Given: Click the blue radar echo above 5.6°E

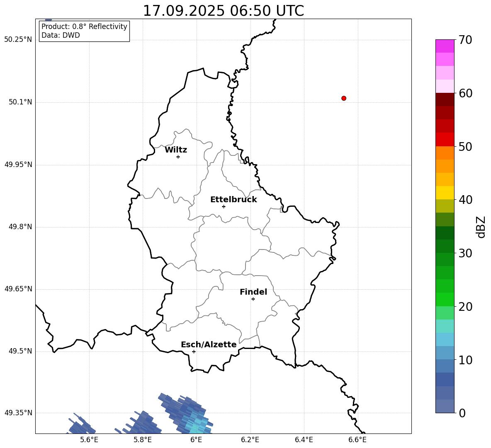Looking at the screenshot, I should (x=81, y=425).
